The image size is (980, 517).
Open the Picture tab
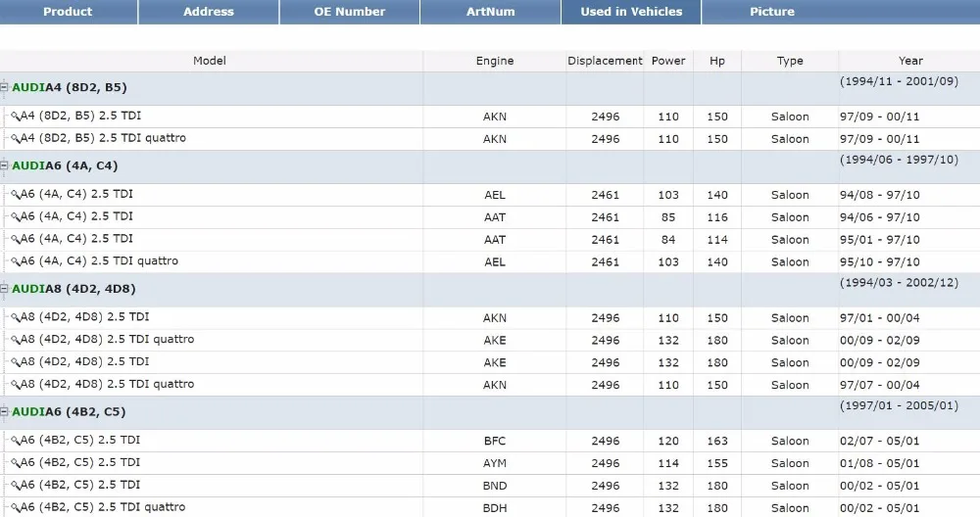tap(772, 12)
